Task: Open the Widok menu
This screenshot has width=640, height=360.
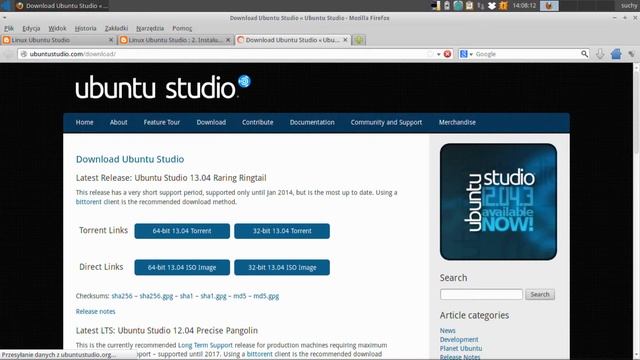Action: pos(57,28)
